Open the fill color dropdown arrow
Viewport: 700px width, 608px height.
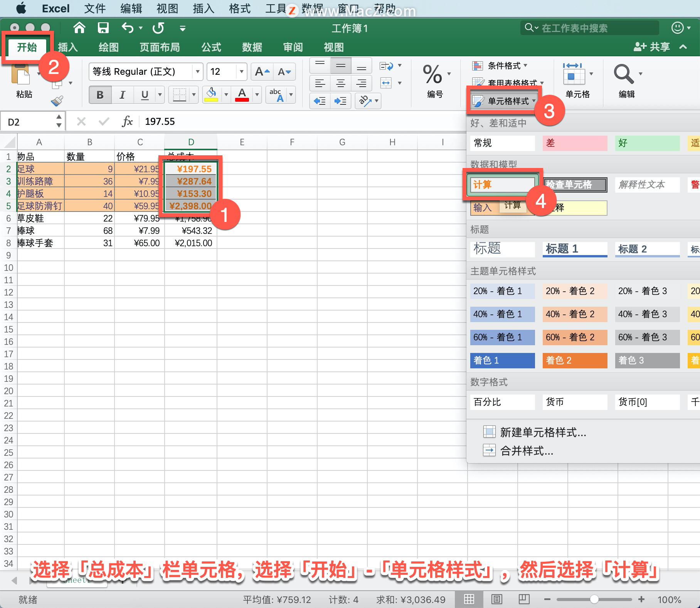[226, 95]
